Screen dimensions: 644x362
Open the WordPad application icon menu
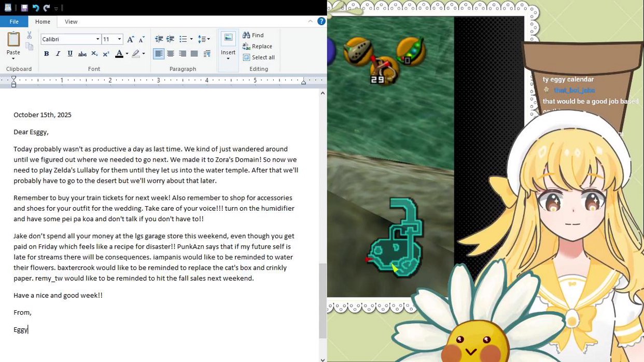(x=8, y=8)
